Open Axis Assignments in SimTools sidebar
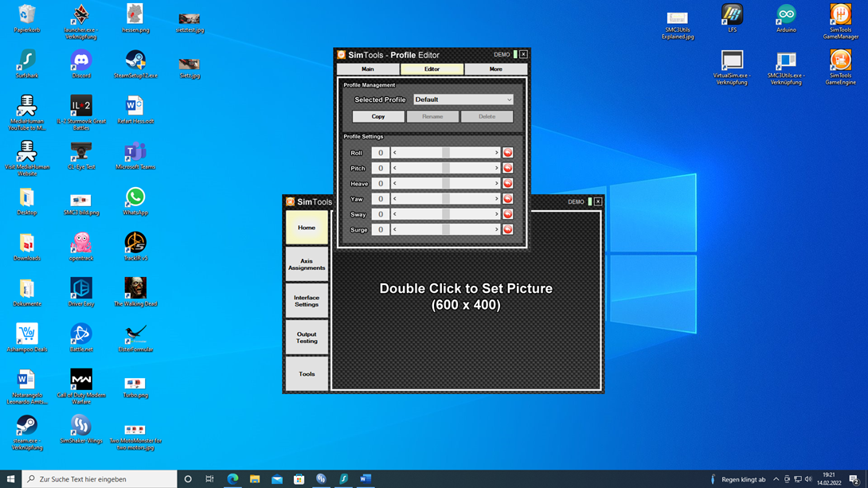Viewport: 868px width, 488px height. point(307,264)
